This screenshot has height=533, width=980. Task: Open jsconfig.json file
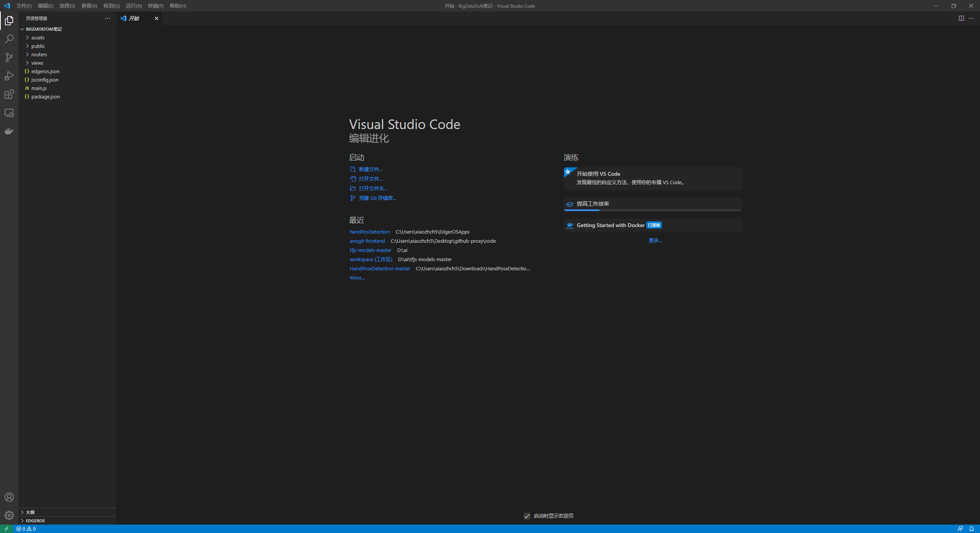click(67, 80)
